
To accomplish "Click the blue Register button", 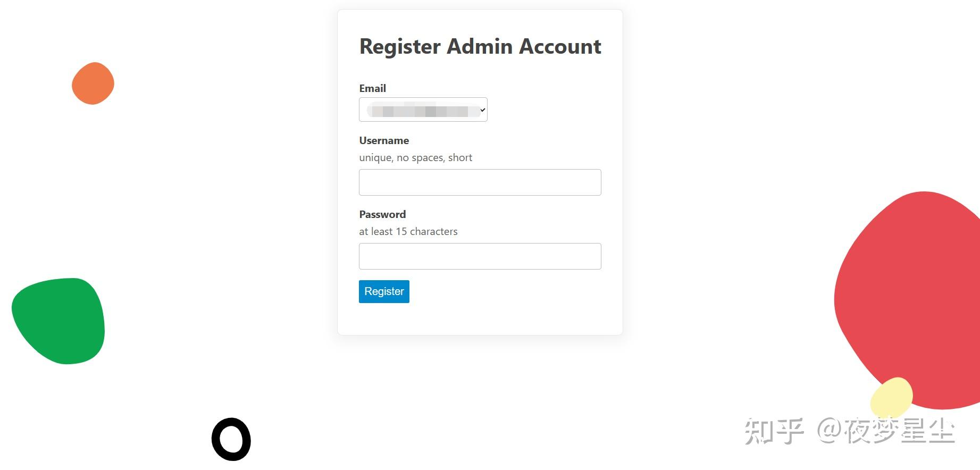I will [x=384, y=291].
